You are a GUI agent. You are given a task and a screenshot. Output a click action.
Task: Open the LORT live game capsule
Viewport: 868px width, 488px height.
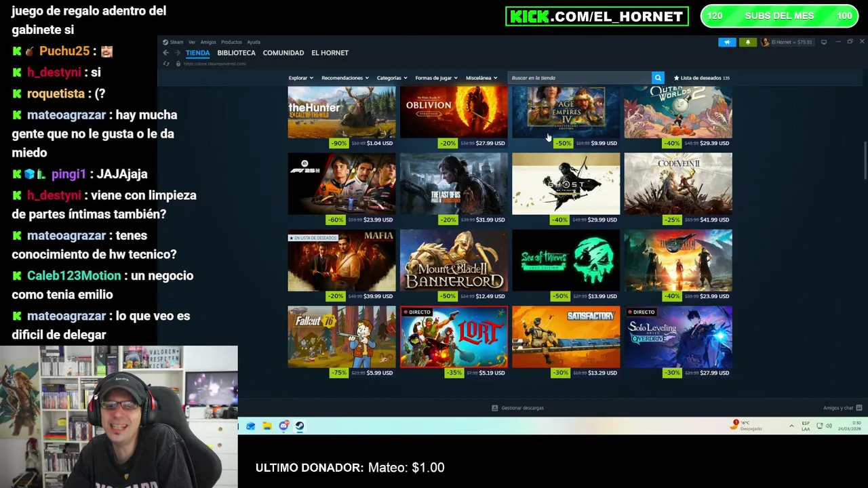454,337
